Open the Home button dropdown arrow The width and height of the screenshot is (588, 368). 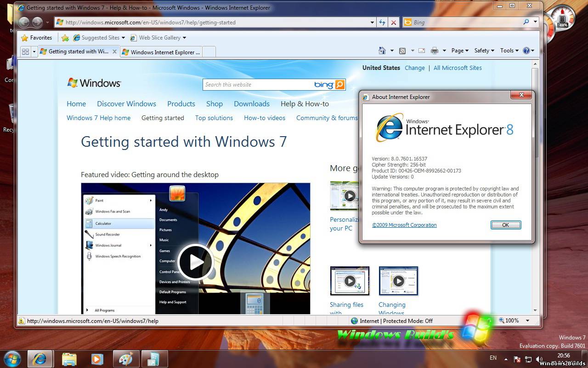(392, 51)
